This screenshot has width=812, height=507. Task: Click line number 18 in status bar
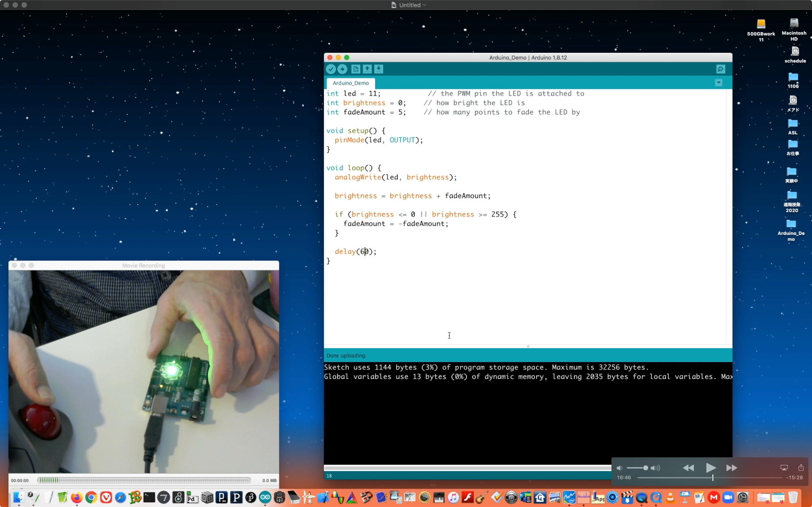click(329, 476)
